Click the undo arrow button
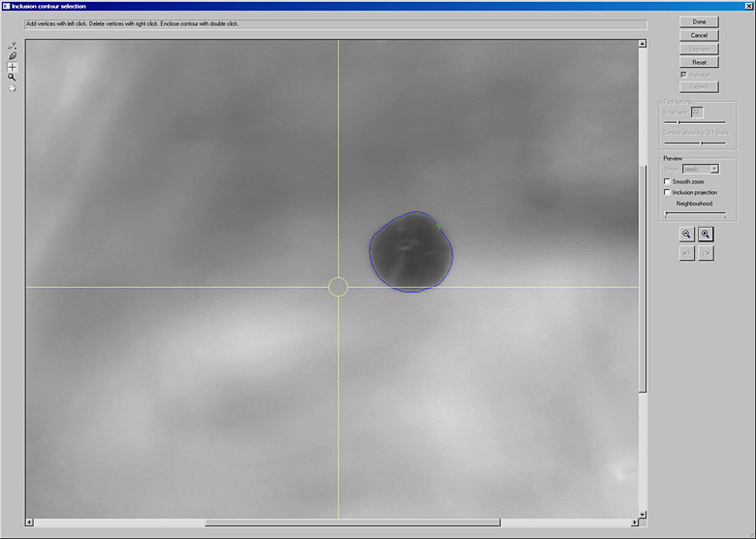756x539 pixels. pos(686,253)
